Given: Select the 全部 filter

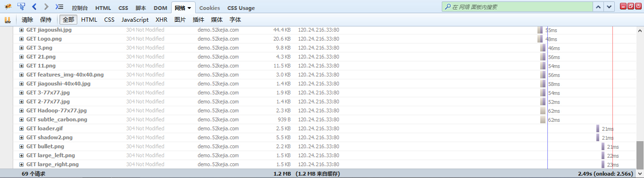Looking at the screenshot, I should click(x=68, y=20).
